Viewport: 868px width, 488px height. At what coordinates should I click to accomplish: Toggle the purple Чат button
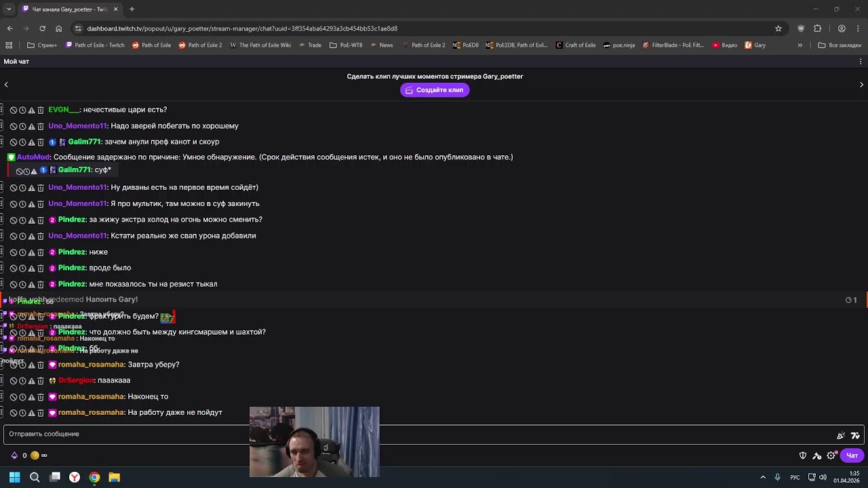pyautogui.click(x=852, y=455)
